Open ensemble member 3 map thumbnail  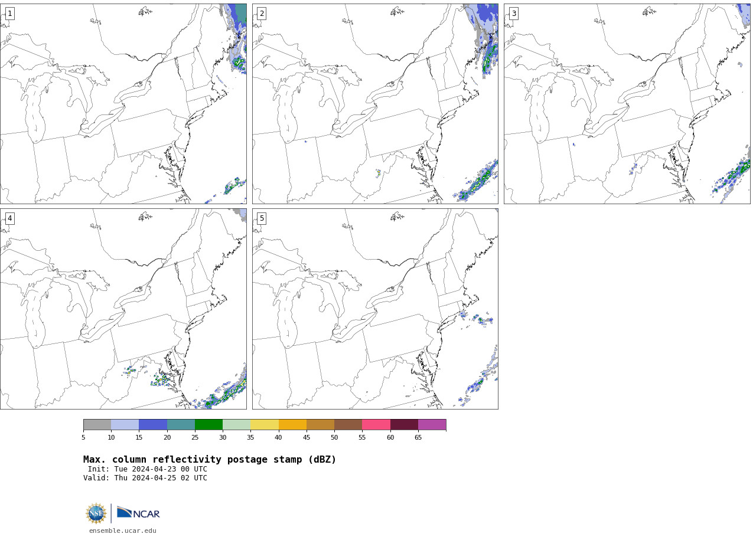[627, 104]
